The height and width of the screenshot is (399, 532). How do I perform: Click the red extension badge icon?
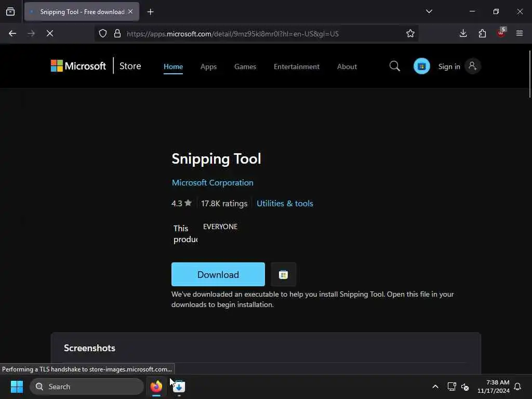point(501,33)
